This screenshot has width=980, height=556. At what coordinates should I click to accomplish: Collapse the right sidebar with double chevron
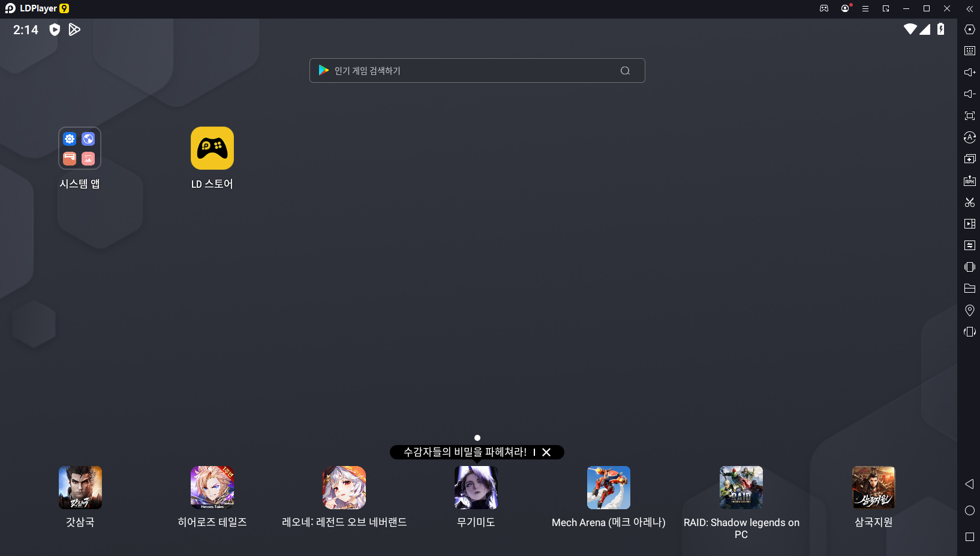pos(969,9)
